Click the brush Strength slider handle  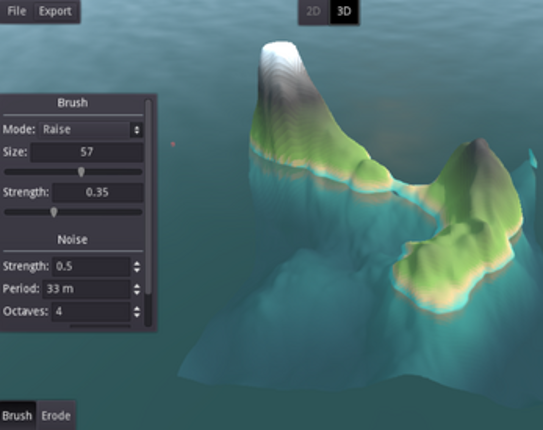click(54, 212)
